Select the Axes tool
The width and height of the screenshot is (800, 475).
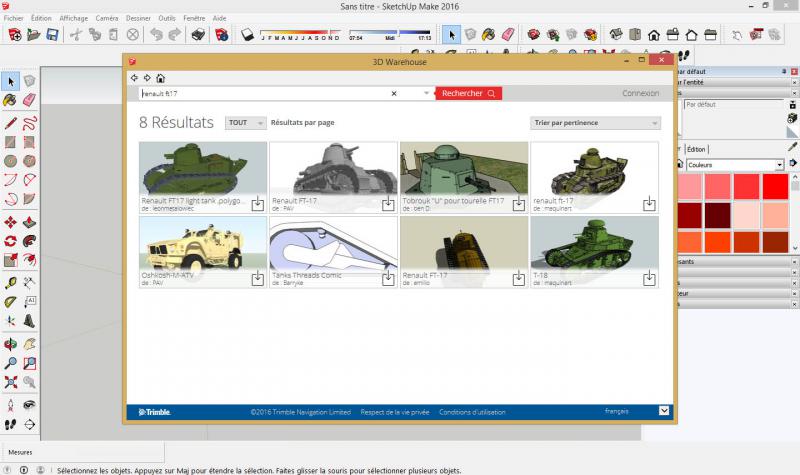click(10, 321)
